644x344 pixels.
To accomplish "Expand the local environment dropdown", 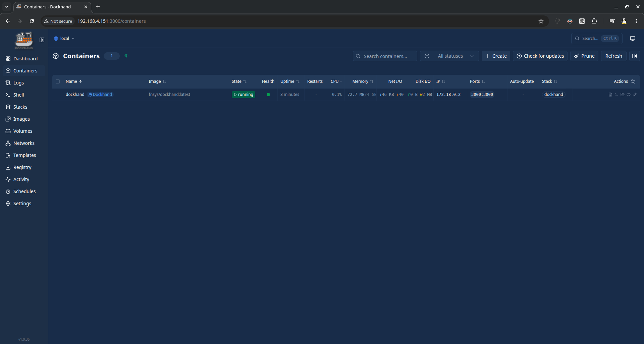I will tap(64, 39).
